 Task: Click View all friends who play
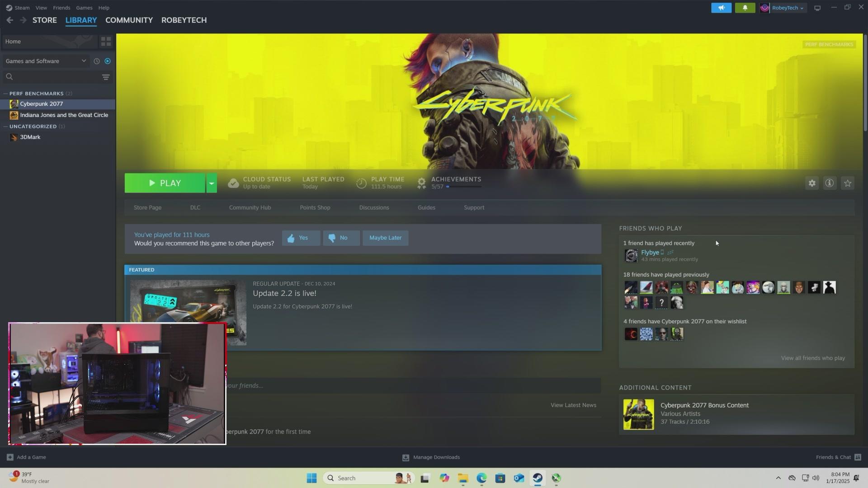coord(813,358)
